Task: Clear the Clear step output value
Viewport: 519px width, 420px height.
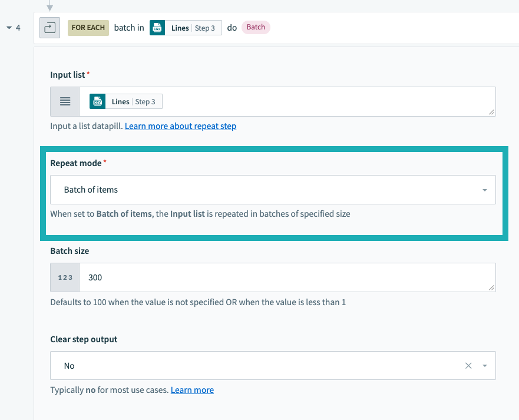Action: [468, 366]
